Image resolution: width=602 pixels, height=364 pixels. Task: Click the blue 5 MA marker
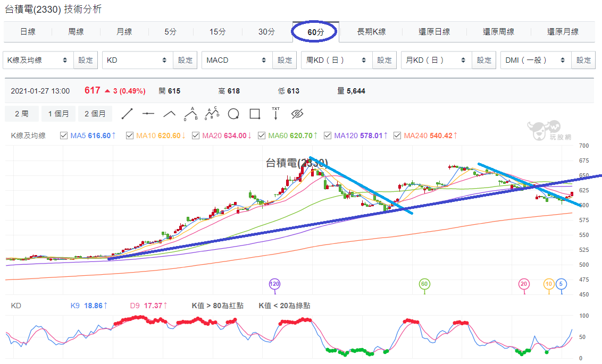pos(561,284)
